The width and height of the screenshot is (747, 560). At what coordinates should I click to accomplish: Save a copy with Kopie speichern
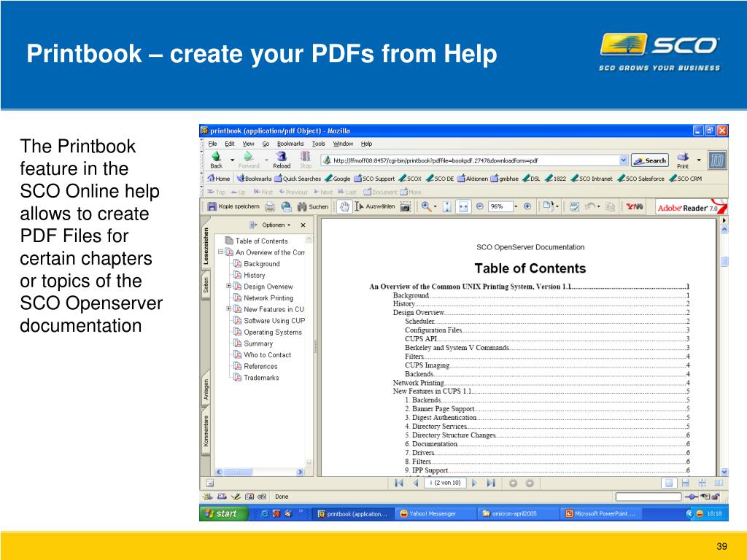(x=234, y=206)
